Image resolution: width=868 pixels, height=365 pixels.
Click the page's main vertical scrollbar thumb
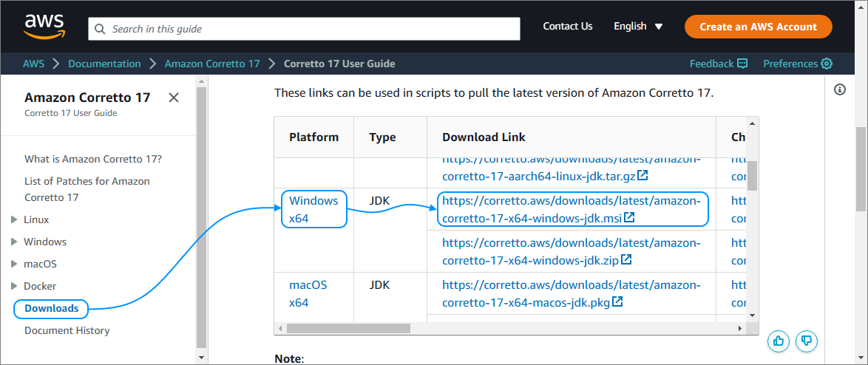[x=861, y=168]
